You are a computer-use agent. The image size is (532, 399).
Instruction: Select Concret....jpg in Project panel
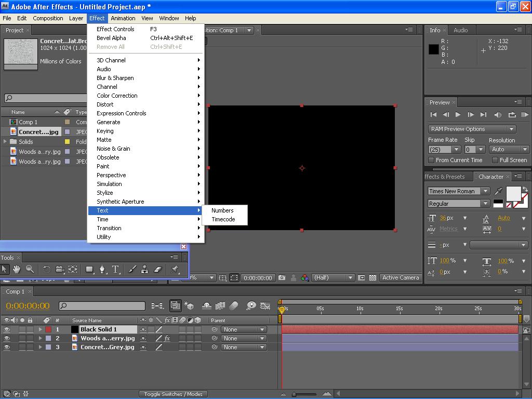click(x=38, y=131)
